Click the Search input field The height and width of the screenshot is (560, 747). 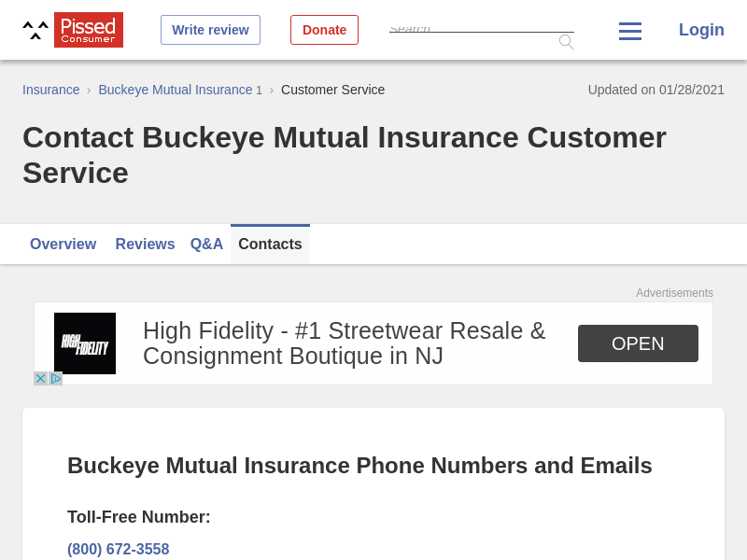pos(476,28)
